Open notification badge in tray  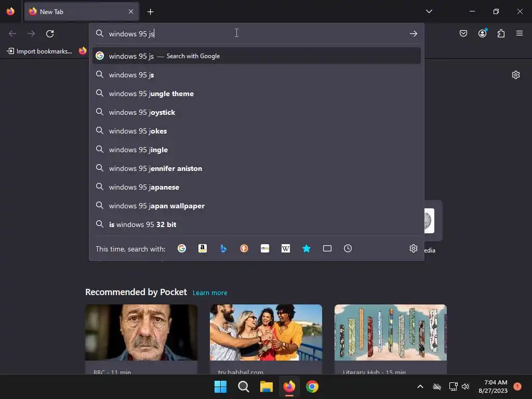coord(517,386)
